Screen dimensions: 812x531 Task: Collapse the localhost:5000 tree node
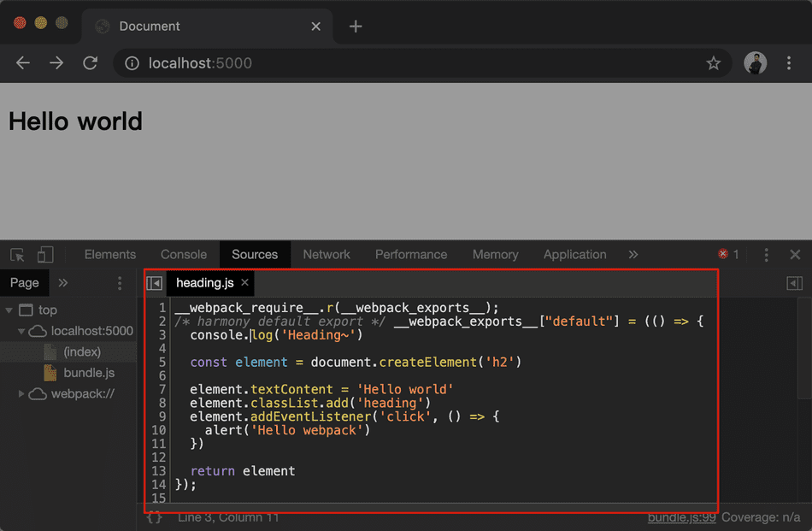pyautogui.click(x=22, y=331)
